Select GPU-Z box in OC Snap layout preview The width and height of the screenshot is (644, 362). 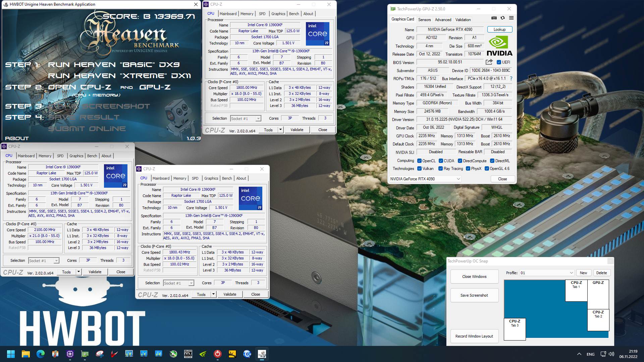[598, 294]
